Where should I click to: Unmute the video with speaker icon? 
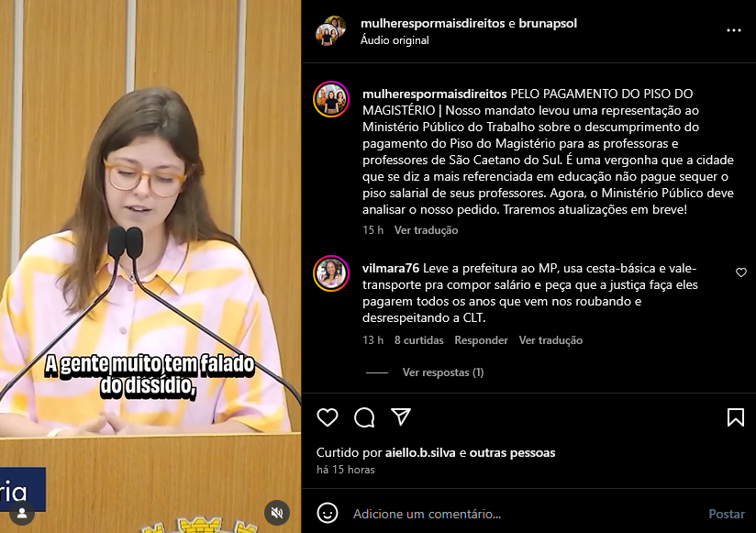(x=277, y=513)
